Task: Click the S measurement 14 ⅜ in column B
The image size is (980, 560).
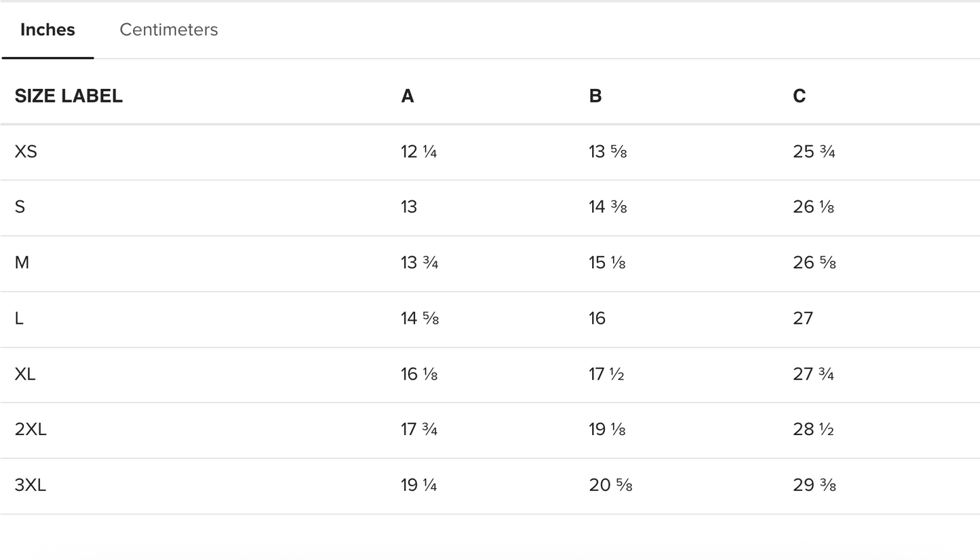Action: click(608, 207)
